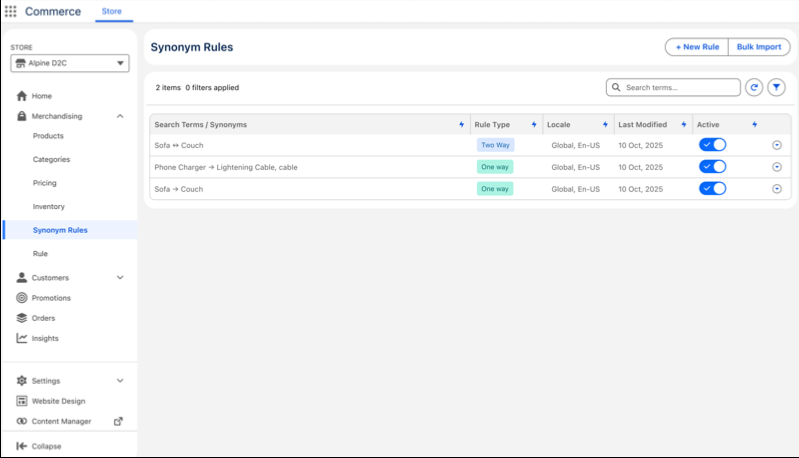Screen dimensions: 799x458
Task: Click the refresh icon next to search
Action: pyautogui.click(x=754, y=88)
